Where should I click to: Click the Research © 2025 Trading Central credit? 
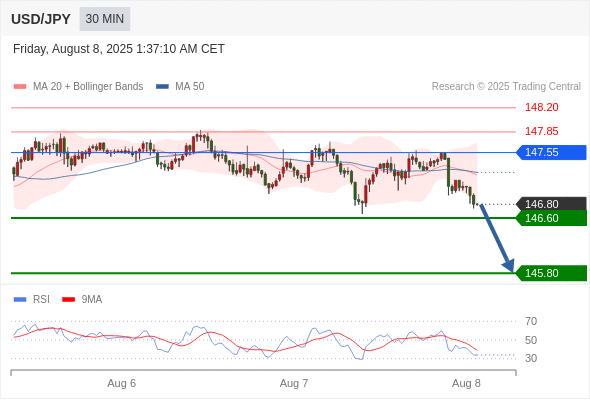(506, 87)
